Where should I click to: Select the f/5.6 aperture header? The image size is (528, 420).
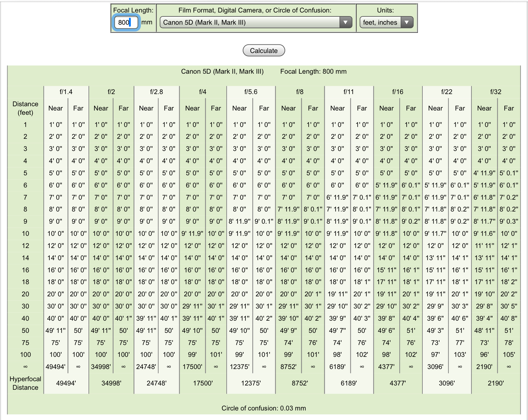[251, 92]
